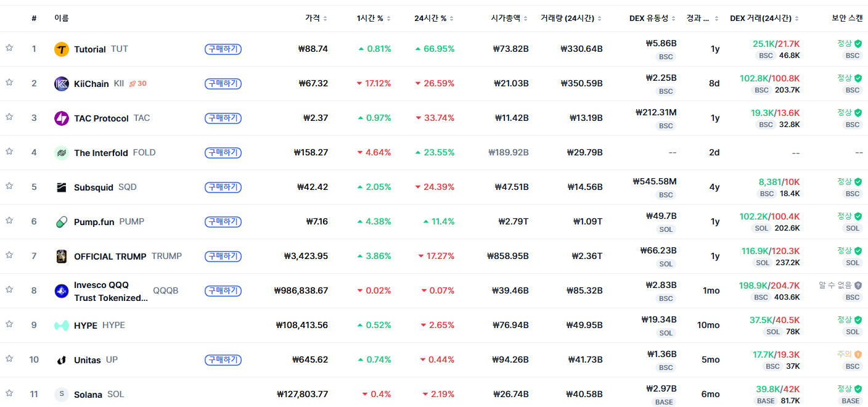868x407 pixels.
Task: Sort by 1시간 % column
Action: point(374,18)
